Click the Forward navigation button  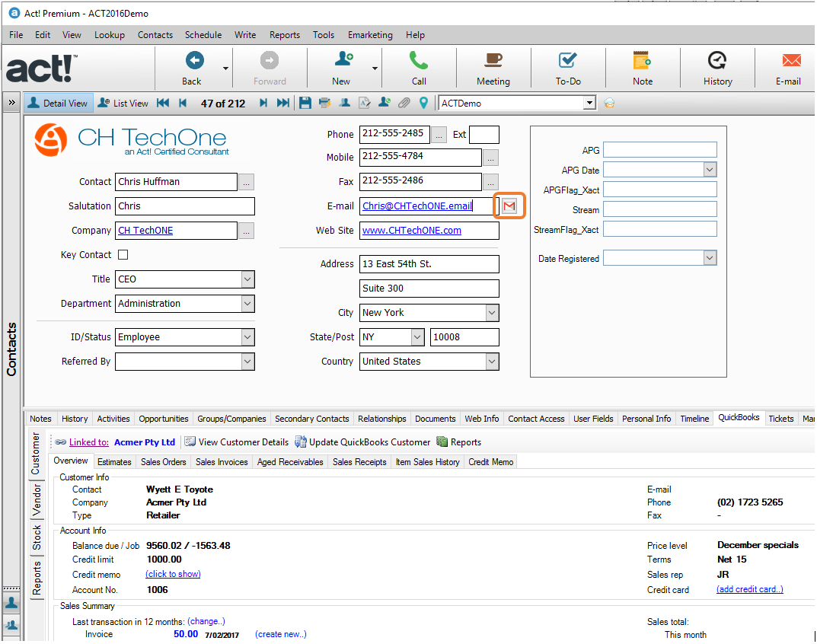coord(270,69)
